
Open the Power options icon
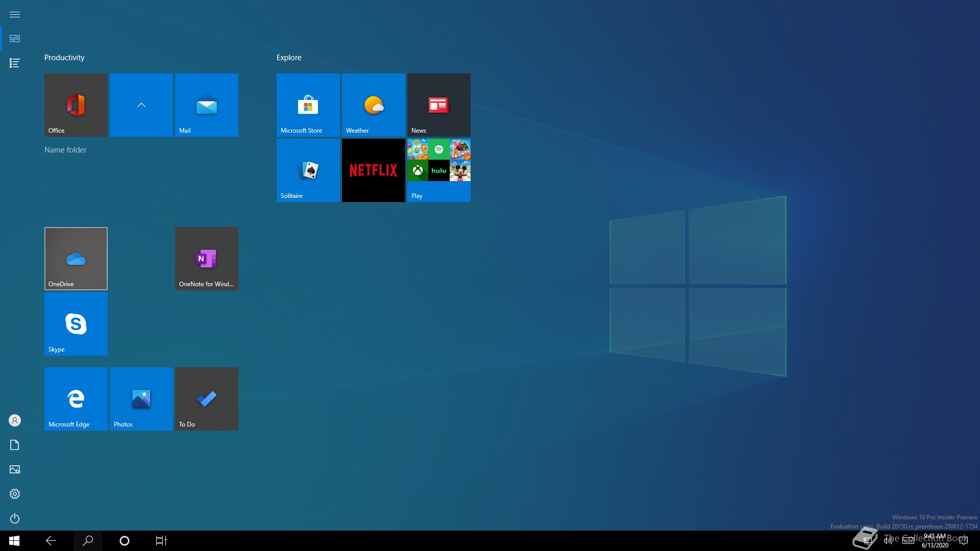pos(15,518)
